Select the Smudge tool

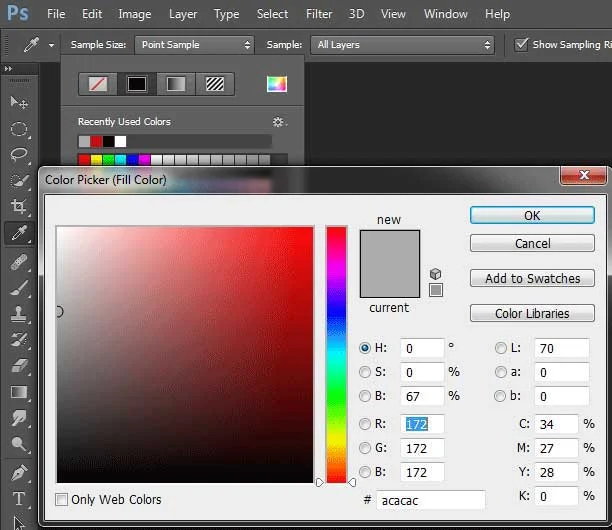point(19,418)
